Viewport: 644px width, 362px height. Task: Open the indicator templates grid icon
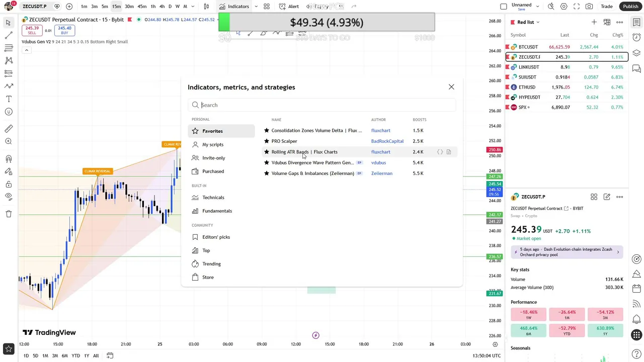click(x=267, y=7)
